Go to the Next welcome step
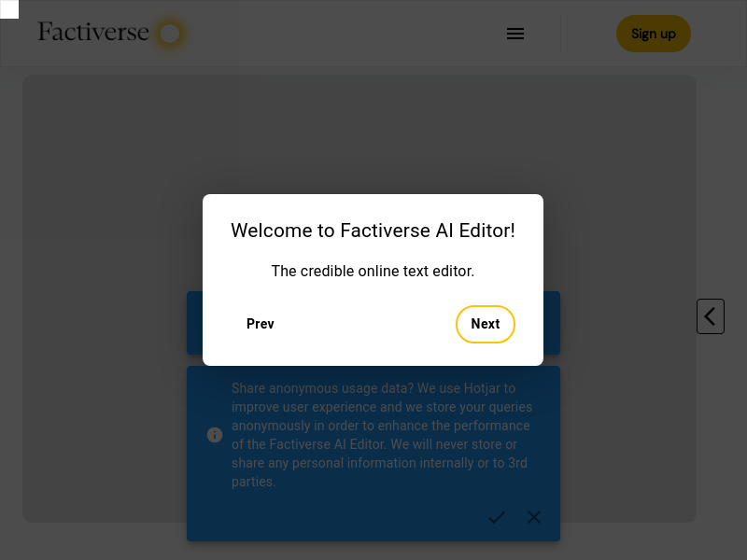The image size is (747, 560). [x=485, y=324]
